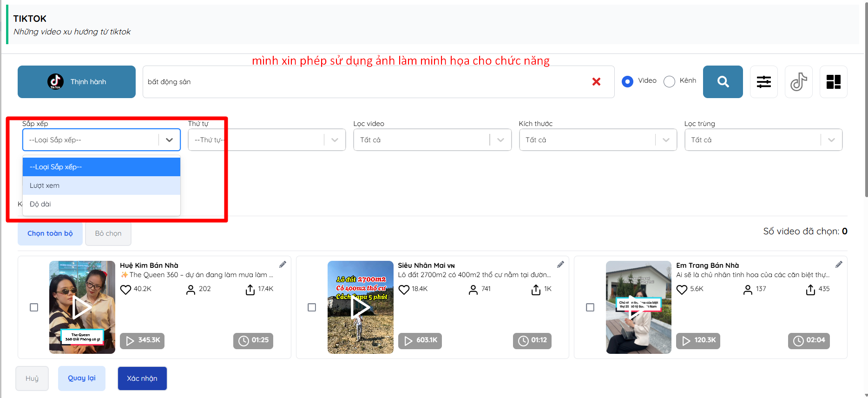Click the TikTok logo icon button
The width and height of the screenshot is (868, 398).
[x=798, y=82]
